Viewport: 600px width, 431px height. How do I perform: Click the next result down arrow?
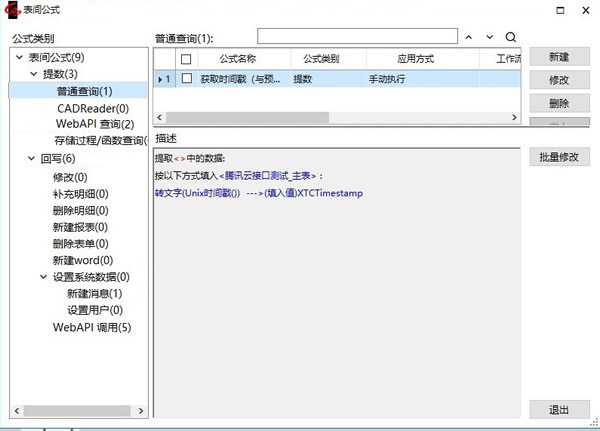489,37
